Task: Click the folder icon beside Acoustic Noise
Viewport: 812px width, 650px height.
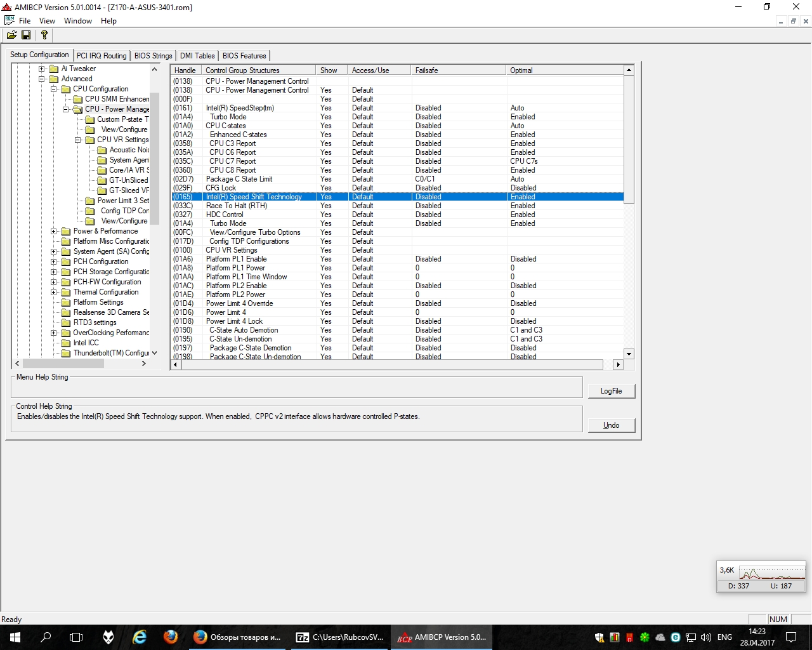Action: coord(102,150)
